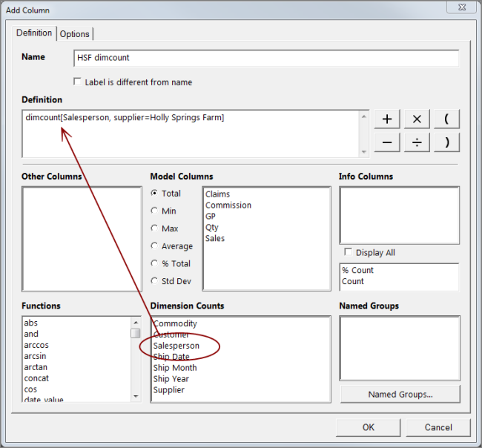Open the Named Groups... dialog

click(400, 394)
